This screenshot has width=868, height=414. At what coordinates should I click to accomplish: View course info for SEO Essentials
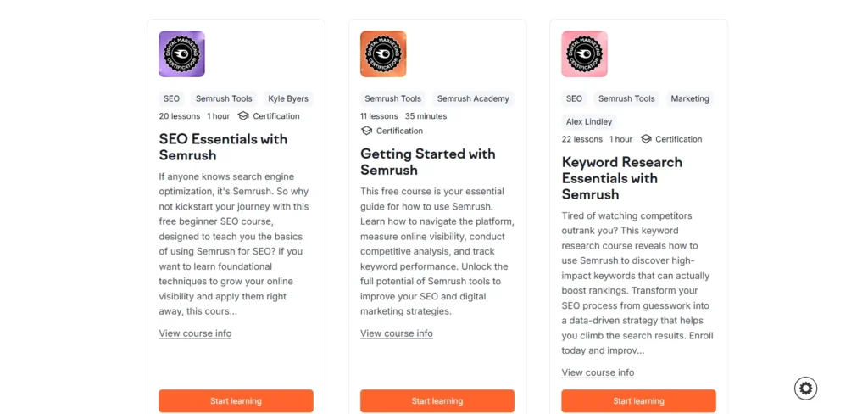pyautogui.click(x=195, y=333)
